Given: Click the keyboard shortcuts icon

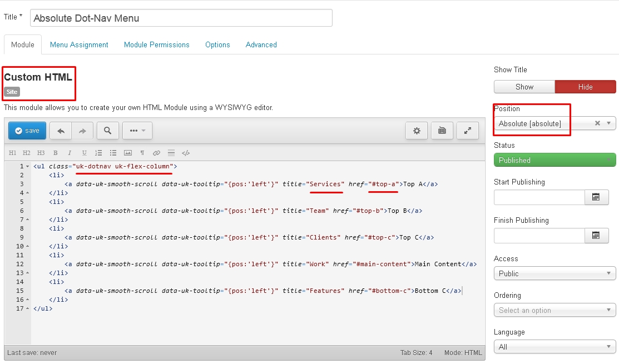Looking at the screenshot, I should (x=442, y=131).
